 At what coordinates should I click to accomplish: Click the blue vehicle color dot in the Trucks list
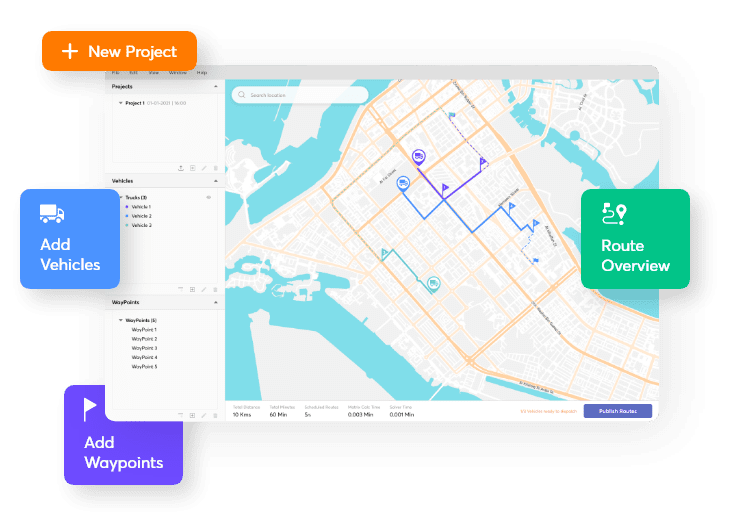coord(127,216)
